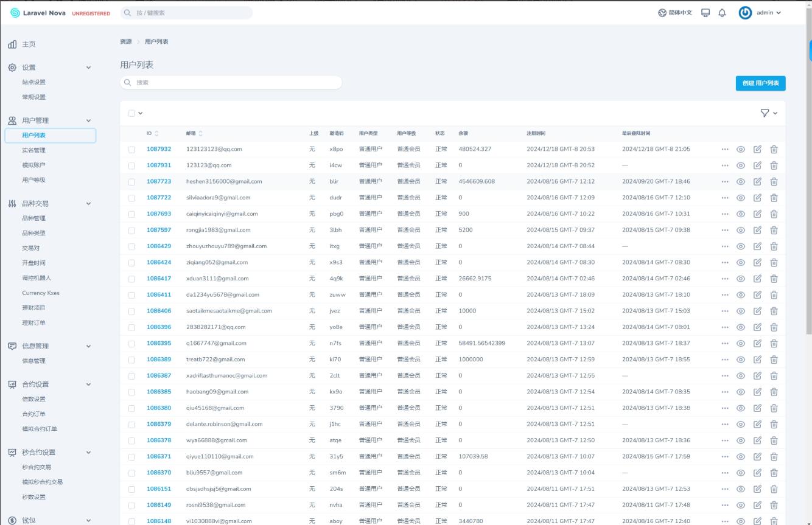This screenshot has width=812, height=525.
Task: Go to 品种管理 in the sidebar
Action: tap(33, 218)
